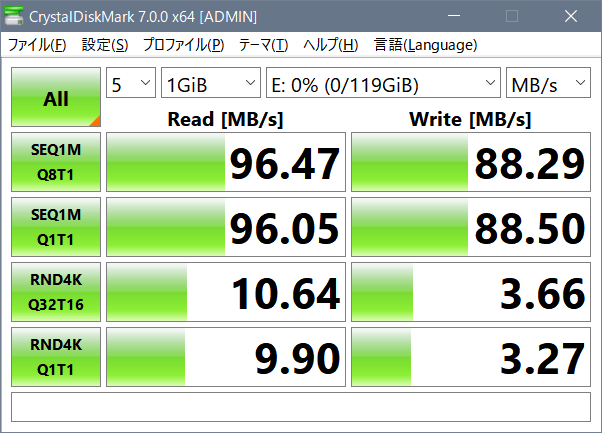
Task: Expand the test size dropdown showing 1GiB
Action: tap(211, 83)
